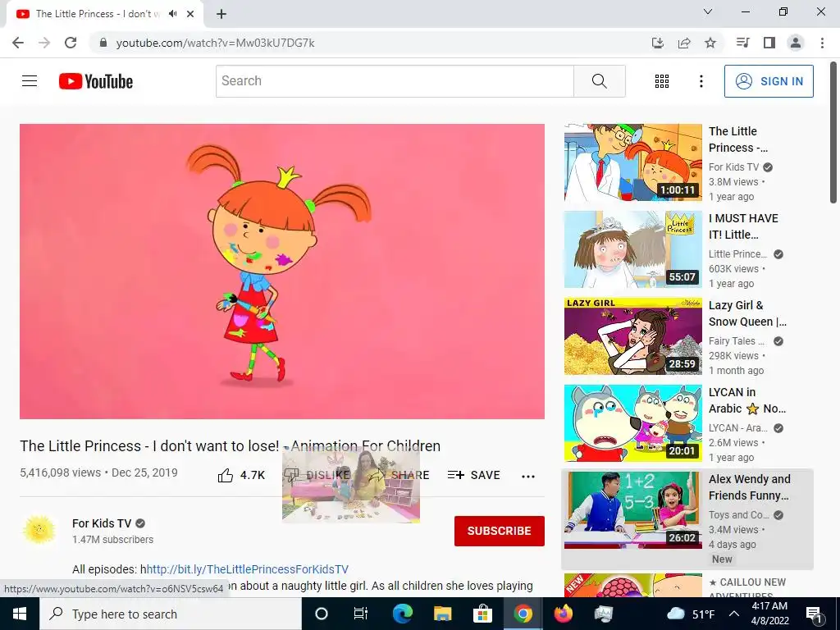Screen dimensions: 840x630
Task: Open Chrome profile avatar
Action: (x=796, y=43)
